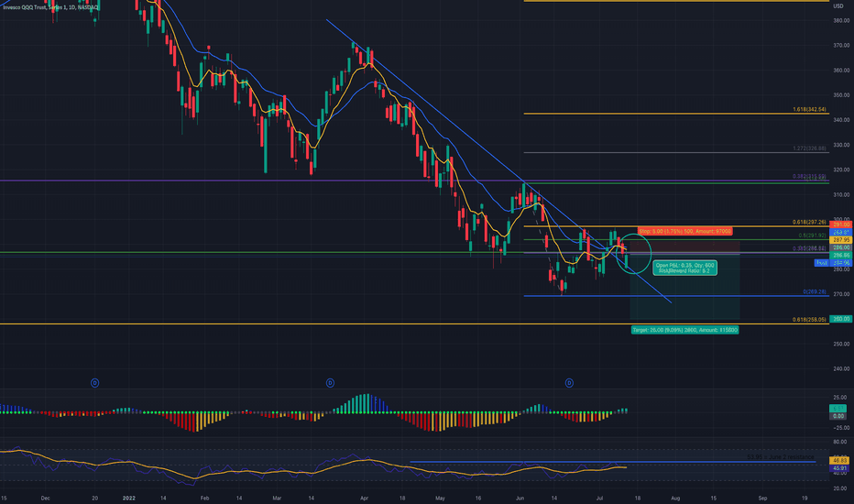
Task: Select the 1.618(342.54) Fibonacci level label
Action: (x=809, y=110)
